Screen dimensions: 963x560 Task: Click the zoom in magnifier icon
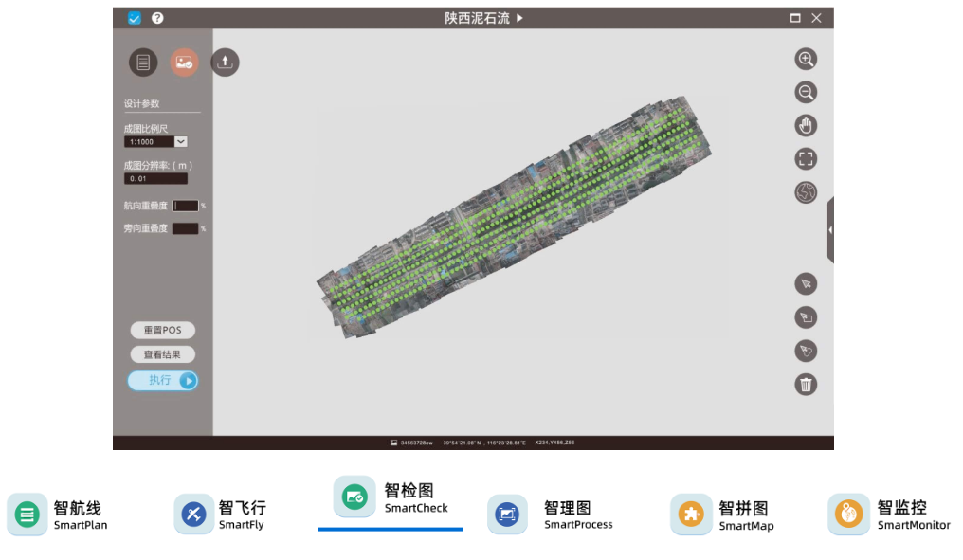(806, 59)
